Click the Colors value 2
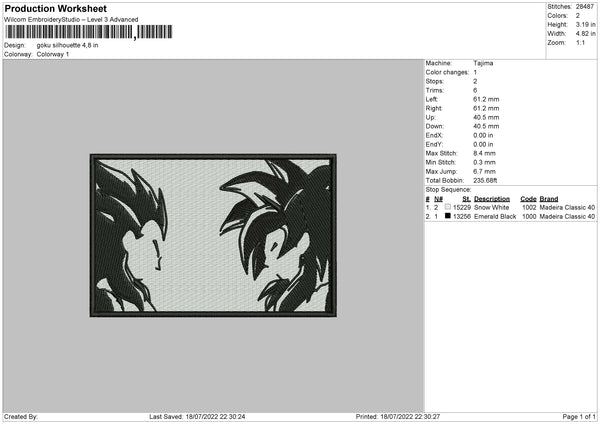The width and height of the screenshot is (600, 424). coord(578,16)
